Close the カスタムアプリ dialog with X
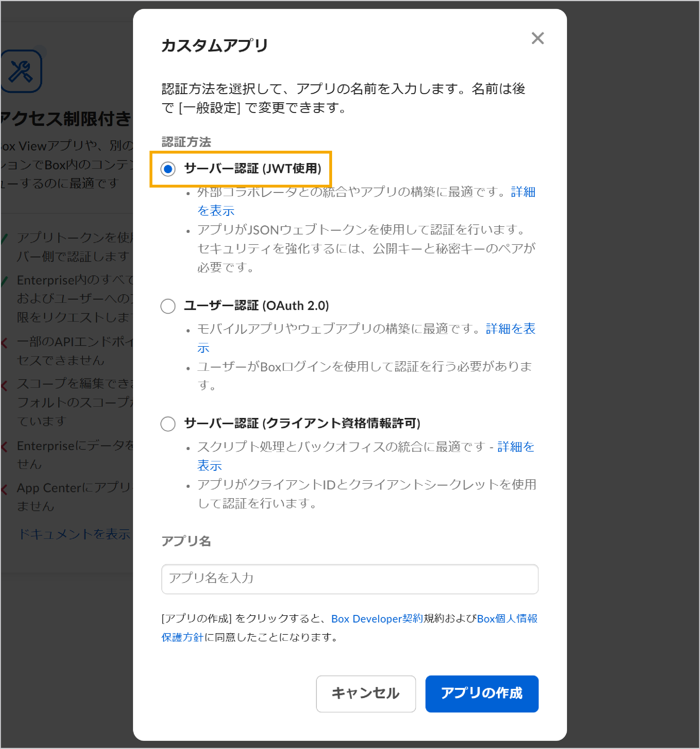This screenshot has height=749, width=700. click(537, 38)
